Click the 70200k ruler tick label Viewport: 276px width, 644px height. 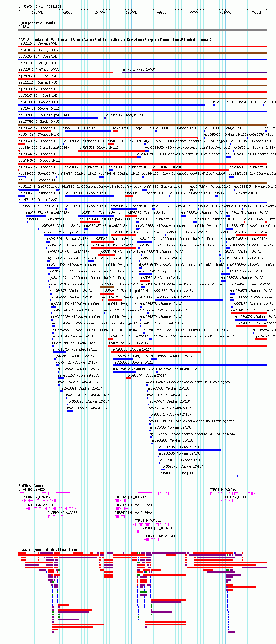(x=256, y=12)
